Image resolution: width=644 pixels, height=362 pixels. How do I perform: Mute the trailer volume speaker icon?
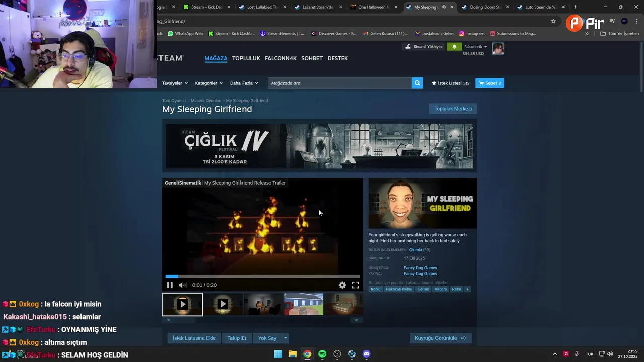(x=183, y=285)
